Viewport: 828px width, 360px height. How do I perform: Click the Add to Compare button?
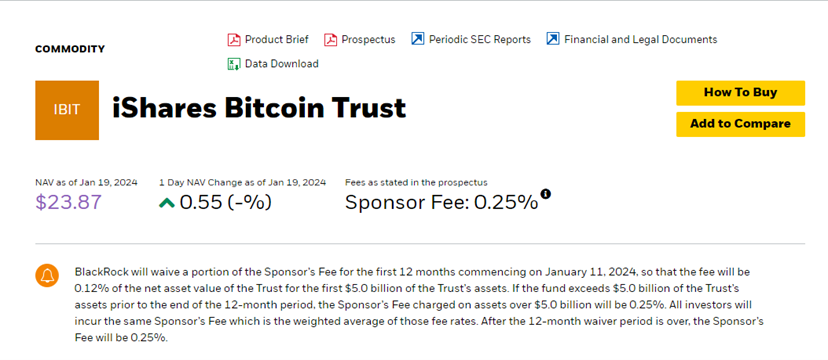(x=740, y=124)
